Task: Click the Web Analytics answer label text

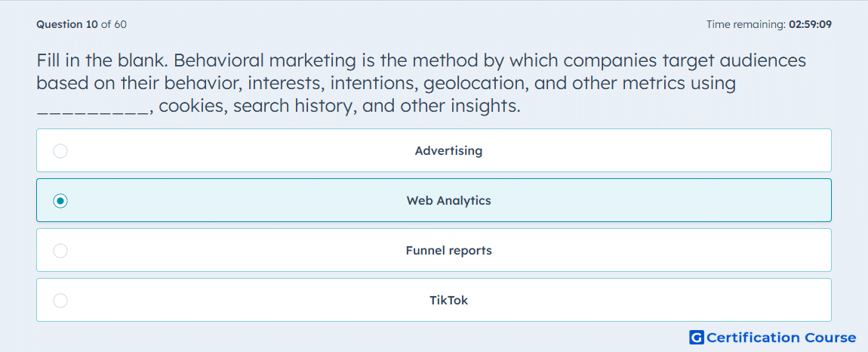Action: [448, 201]
